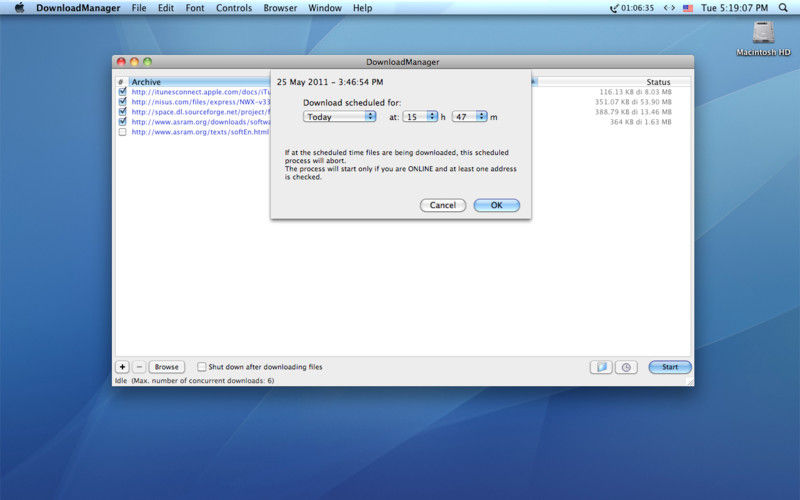Open the schedule clock icon button

[626, 367]
